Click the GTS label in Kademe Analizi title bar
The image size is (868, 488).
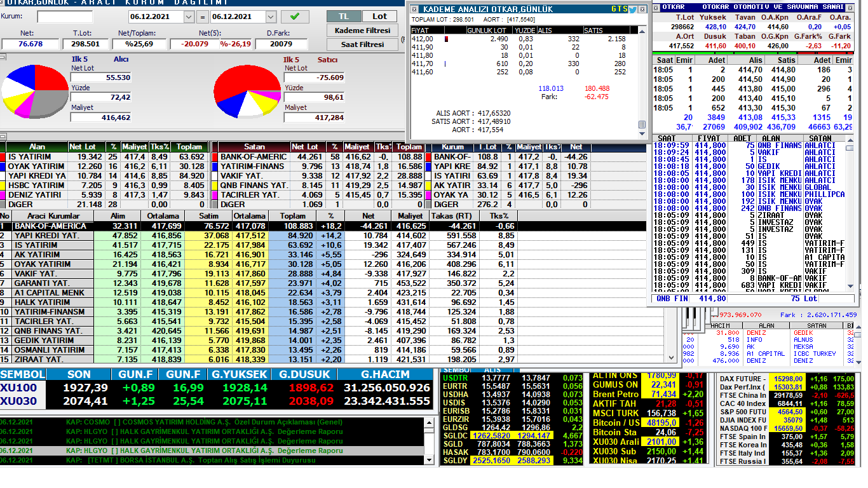coord(620,9)
